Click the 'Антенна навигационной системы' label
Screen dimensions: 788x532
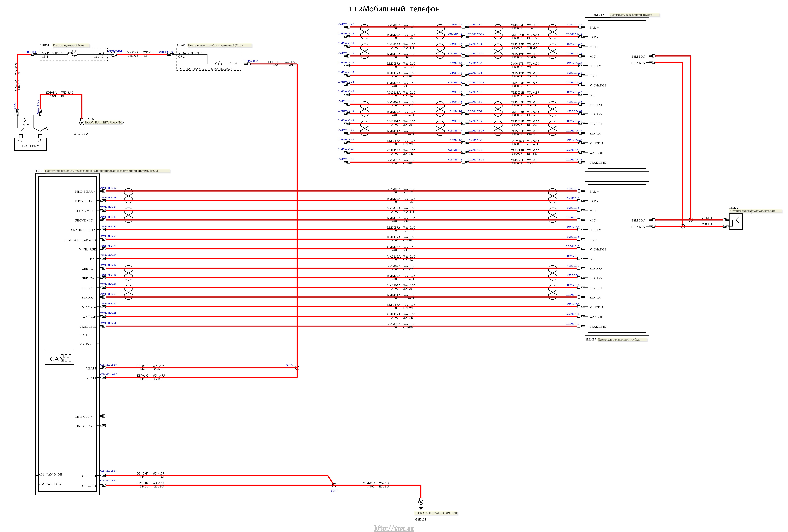point(752,211)
